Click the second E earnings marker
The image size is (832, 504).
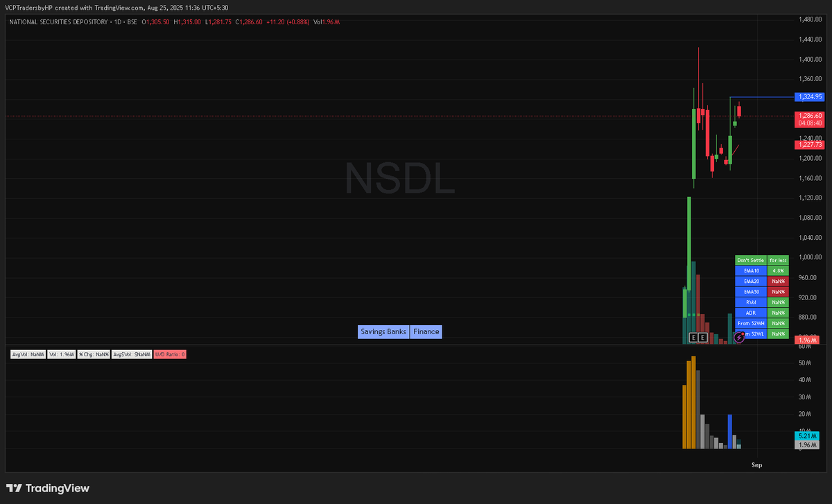[703, 338]
